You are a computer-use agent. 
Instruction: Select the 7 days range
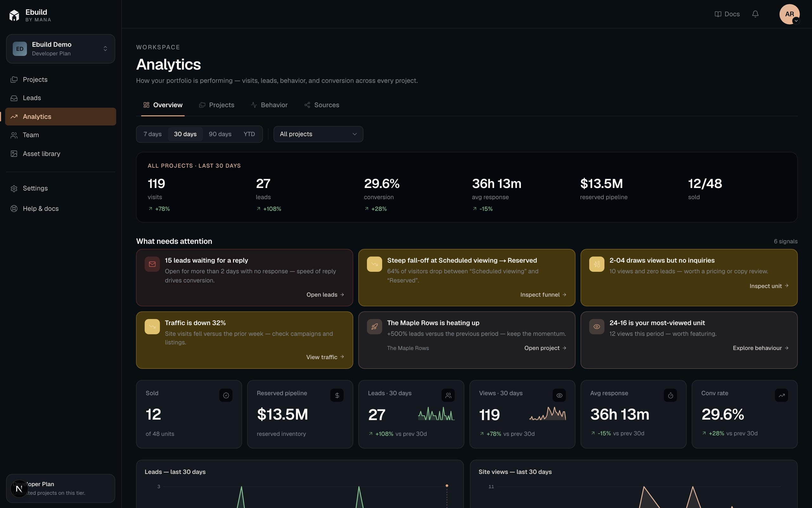coord(152,134)
